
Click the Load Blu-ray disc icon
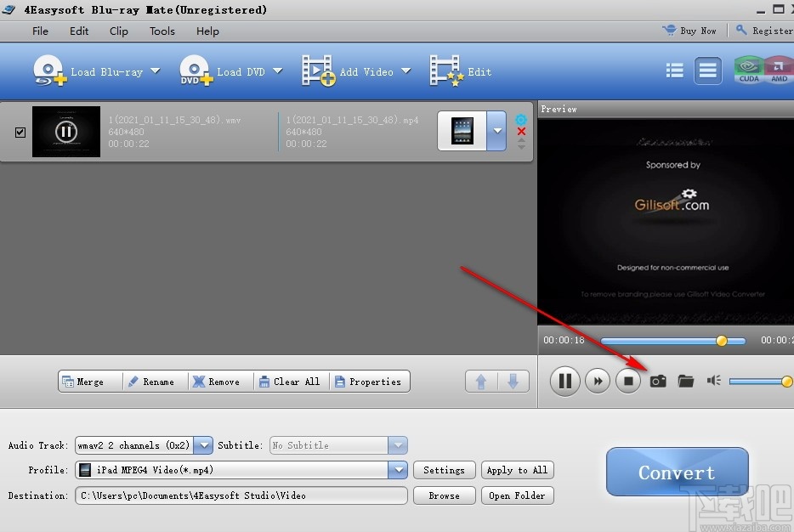pyautogui.click(x=49, y=71)
